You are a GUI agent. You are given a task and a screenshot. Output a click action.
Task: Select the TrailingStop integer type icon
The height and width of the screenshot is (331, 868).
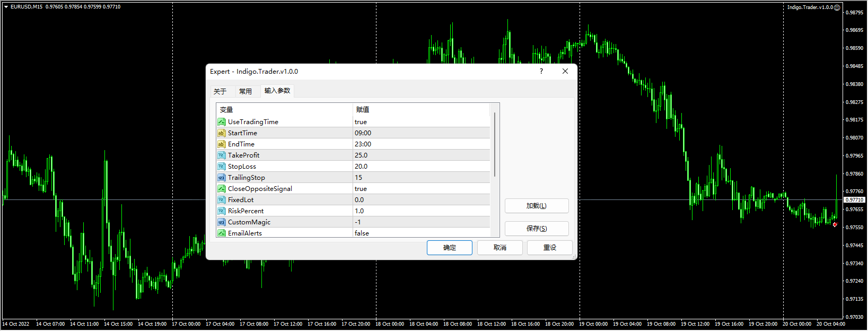coord(222,178)
